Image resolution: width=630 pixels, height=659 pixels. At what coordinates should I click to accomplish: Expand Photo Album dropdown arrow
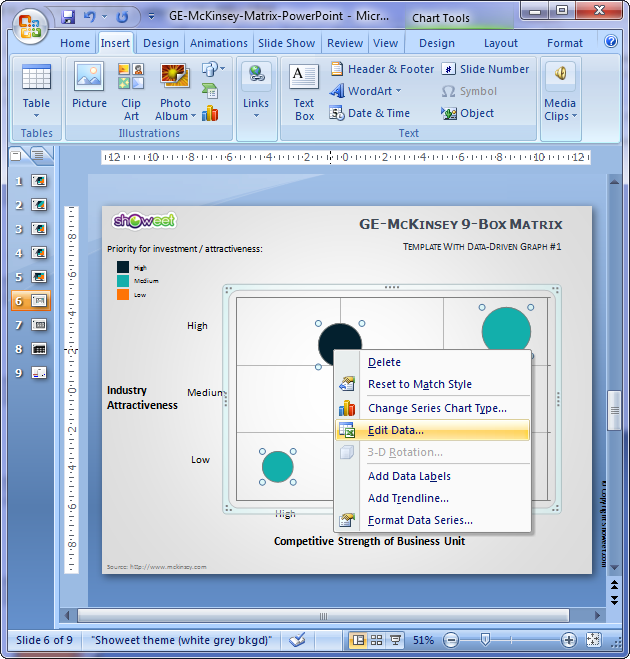click(193, 116)
